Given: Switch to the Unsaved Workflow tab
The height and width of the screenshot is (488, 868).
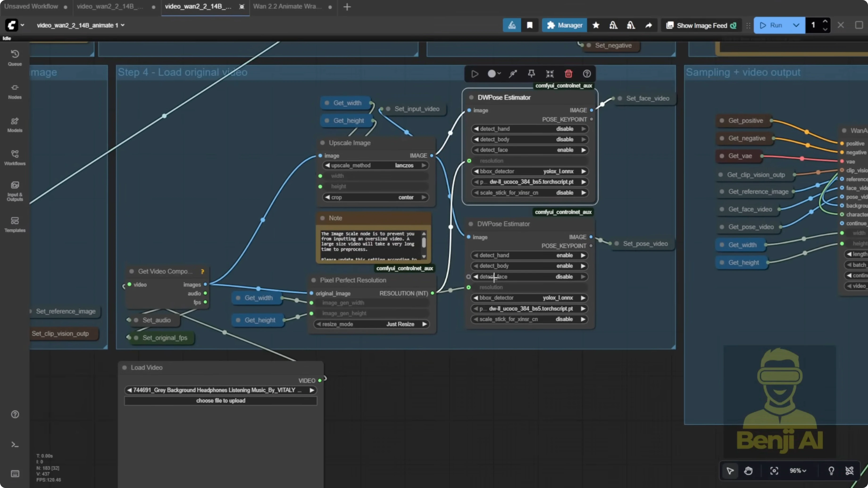Looking at the screenshot, I should (x=31, y=6).
